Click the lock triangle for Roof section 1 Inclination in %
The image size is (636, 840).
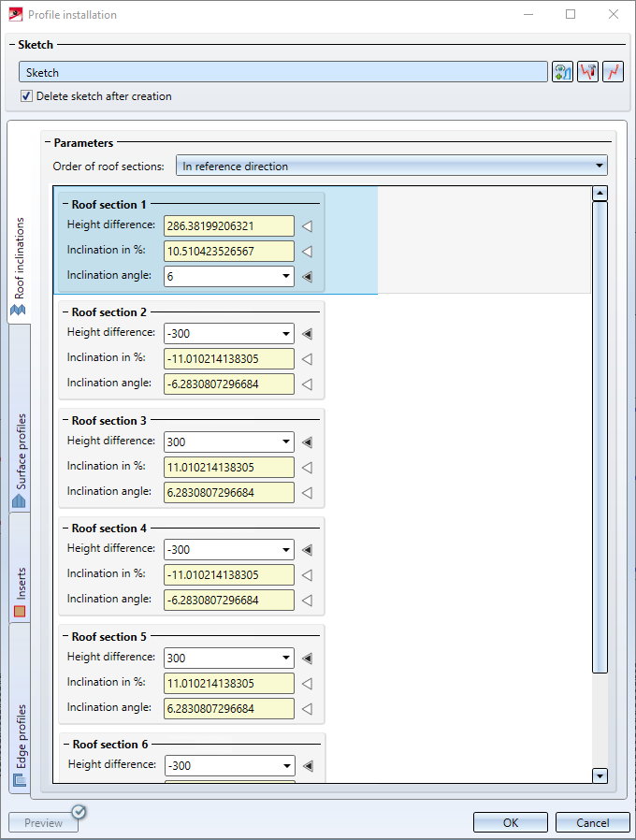click(307, 252)
